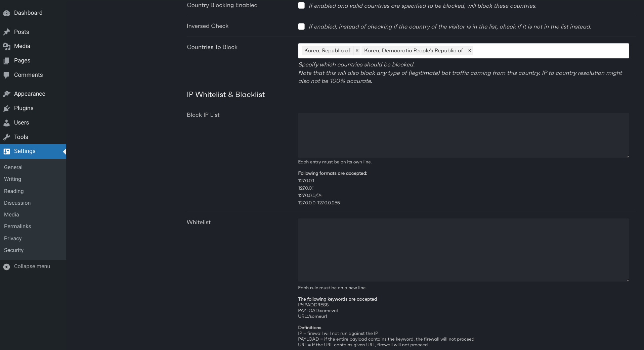Click the Users person icon
This screenshot has width=644, height=350.
pos(7,122)
